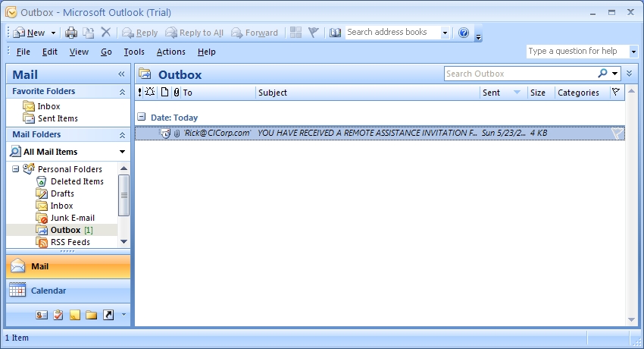
Task: Click the Move to Folder icon
Action: [x=89, y=33]
